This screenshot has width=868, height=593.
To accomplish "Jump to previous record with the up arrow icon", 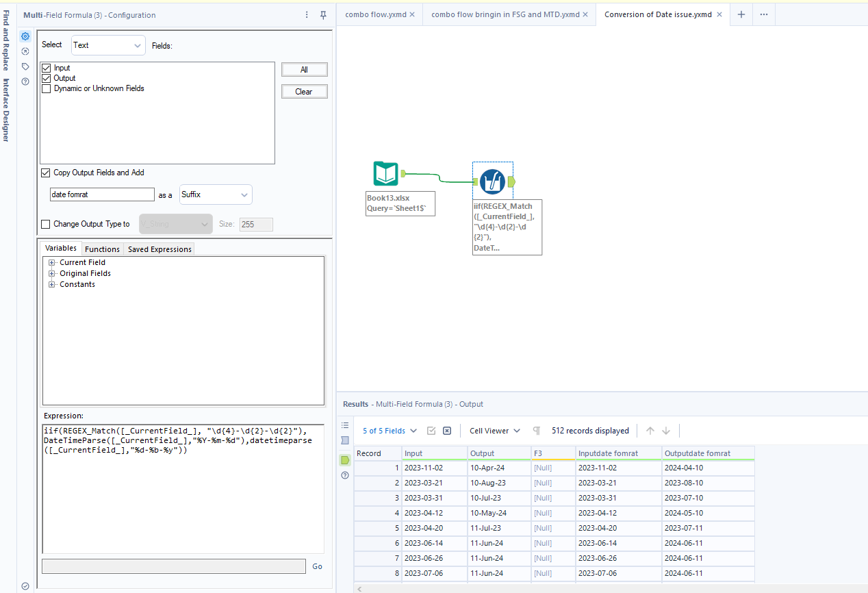I will click(x=649, y=430).
